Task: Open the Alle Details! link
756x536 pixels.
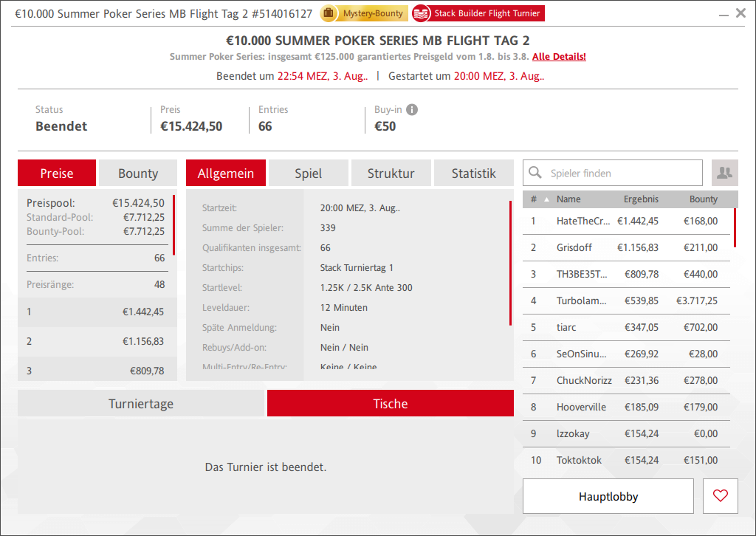Action: [x=559, y=57]
